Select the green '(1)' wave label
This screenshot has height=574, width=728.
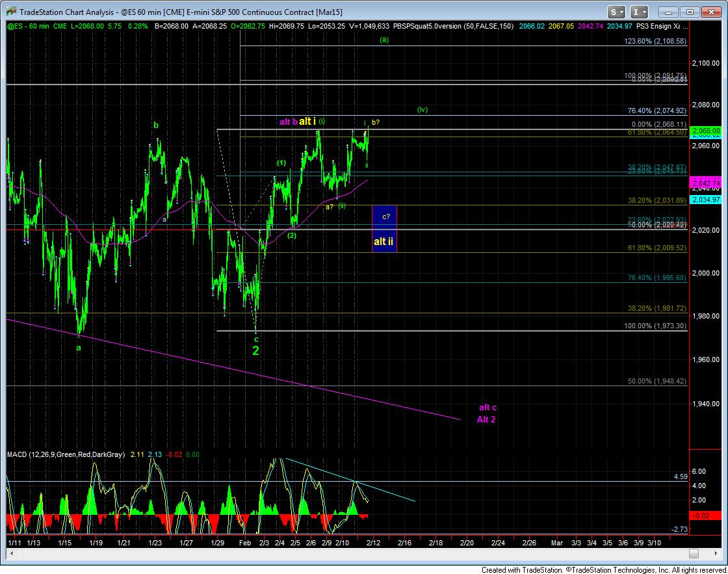[281, 163]
